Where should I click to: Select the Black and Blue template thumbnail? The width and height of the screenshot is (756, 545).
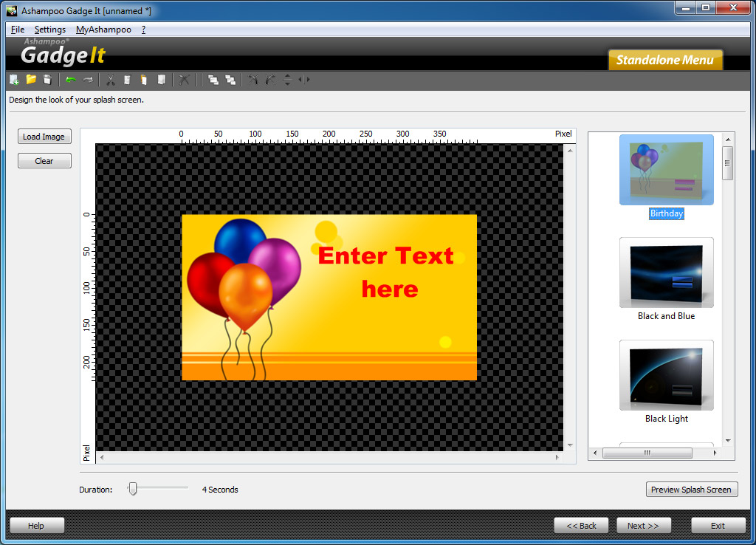coord(667,272)
